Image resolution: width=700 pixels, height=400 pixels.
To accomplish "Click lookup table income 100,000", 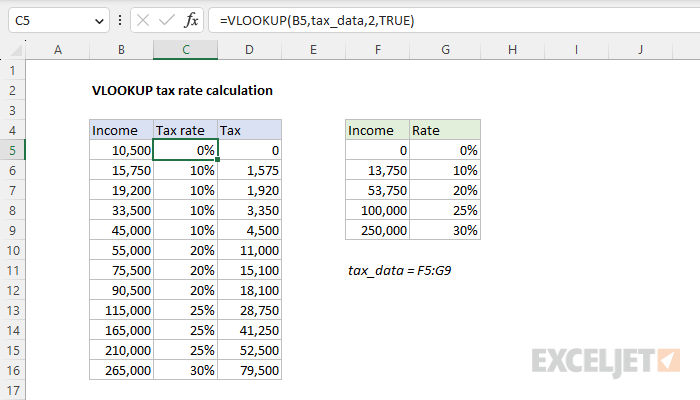I will coord(378,210).
